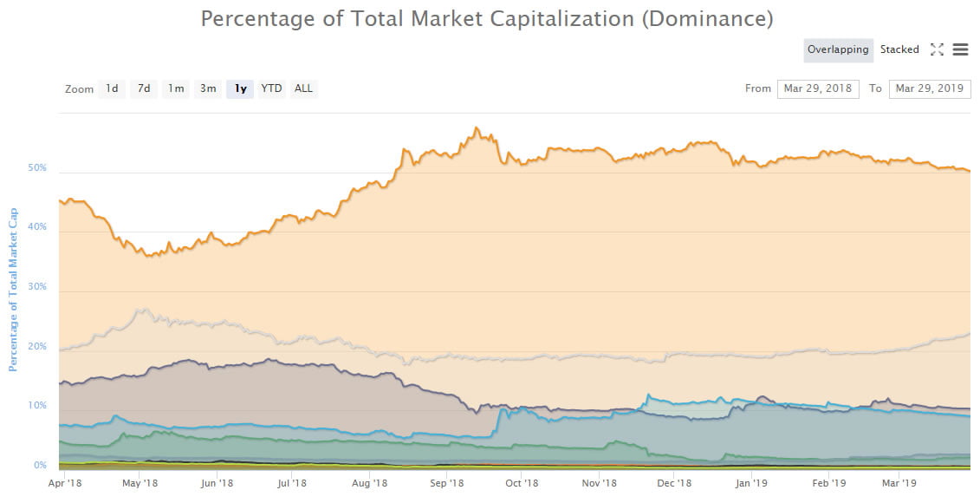Open the chart hamburger menu icon
The width and height of the screenshot is (980, 503).
960,49
